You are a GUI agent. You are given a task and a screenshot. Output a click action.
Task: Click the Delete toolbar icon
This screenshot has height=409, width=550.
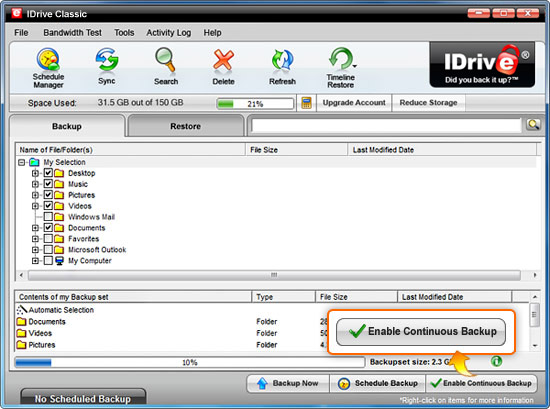pyautogui.click(x=223, y=67)
